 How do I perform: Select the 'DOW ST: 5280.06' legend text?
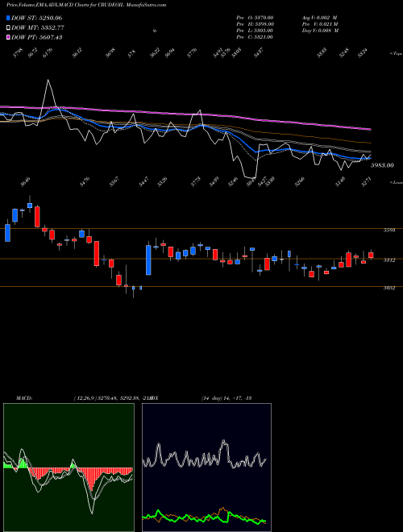click(36, 18)
